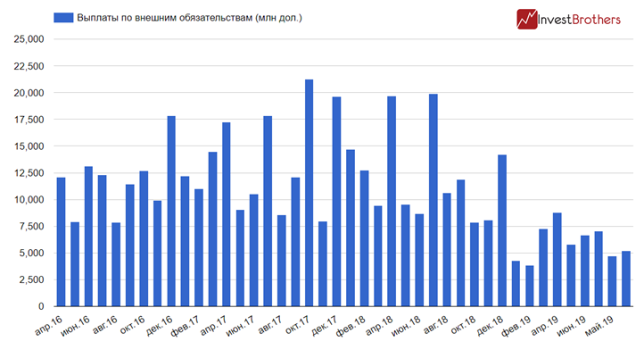This screenshot has height=358, width=644.
Task: Select the 0 value on y-axis
Action: (38, 306)
